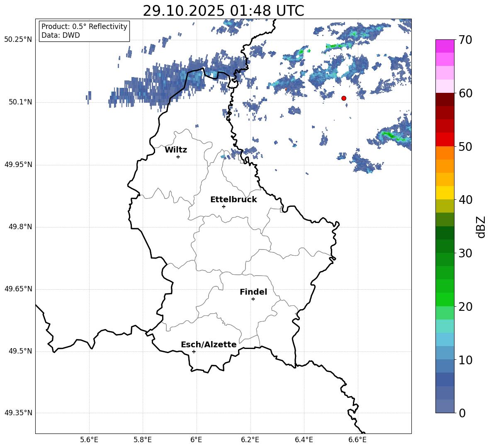Click the Esch/Alzette location cross marker
491x448 pixels.
click(x=194, y=351)
